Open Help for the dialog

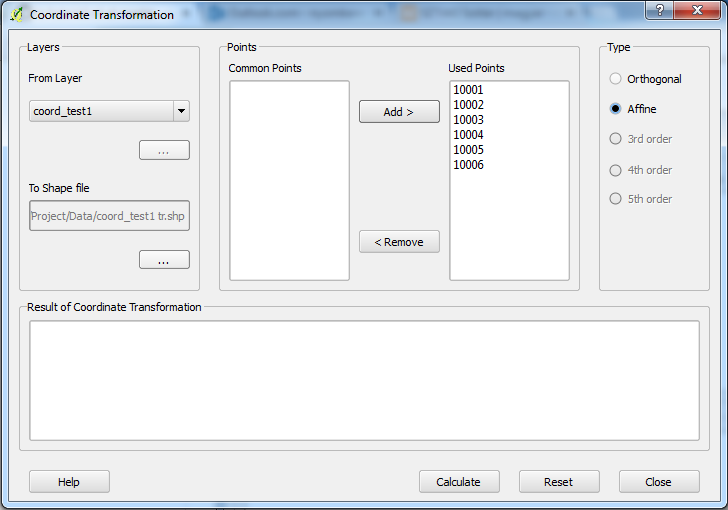tap(69, 482)
